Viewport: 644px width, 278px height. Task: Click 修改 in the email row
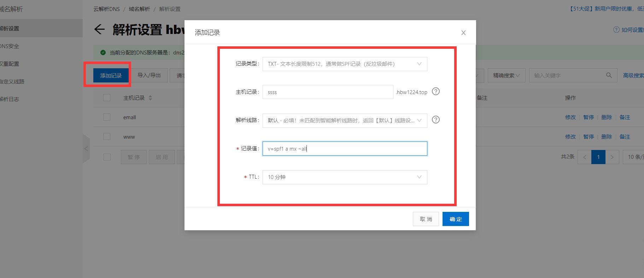point(570,117)
